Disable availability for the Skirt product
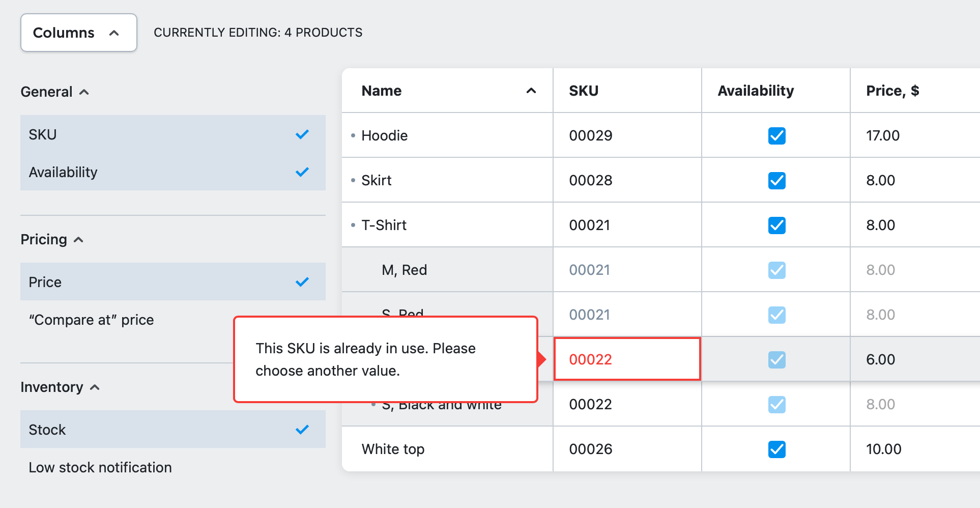This screenshot has width=980, height=508. 776,180
